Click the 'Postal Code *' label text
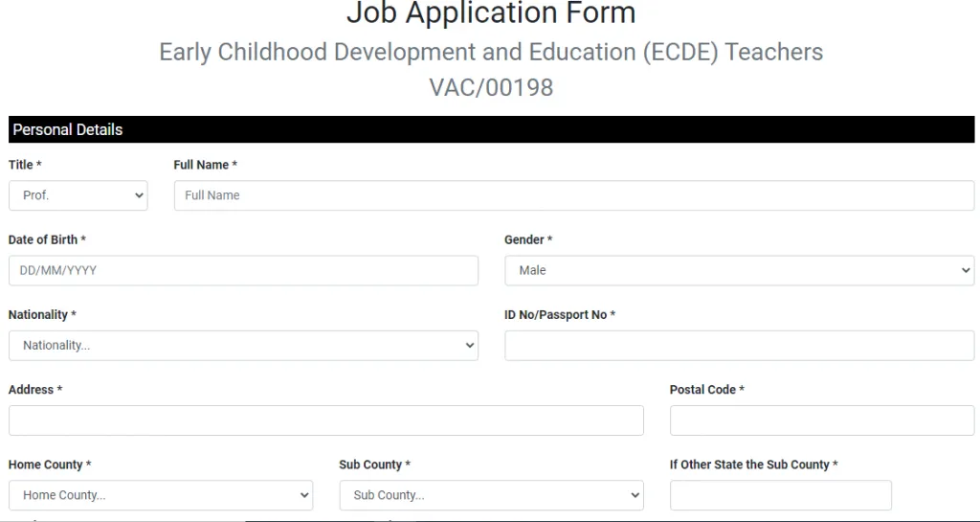 706,390
